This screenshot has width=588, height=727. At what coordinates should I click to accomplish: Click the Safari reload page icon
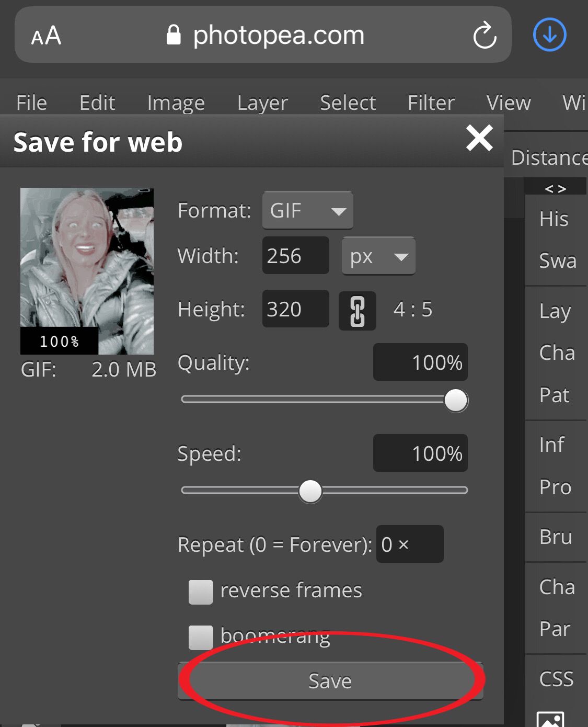[x=485, y=36]
